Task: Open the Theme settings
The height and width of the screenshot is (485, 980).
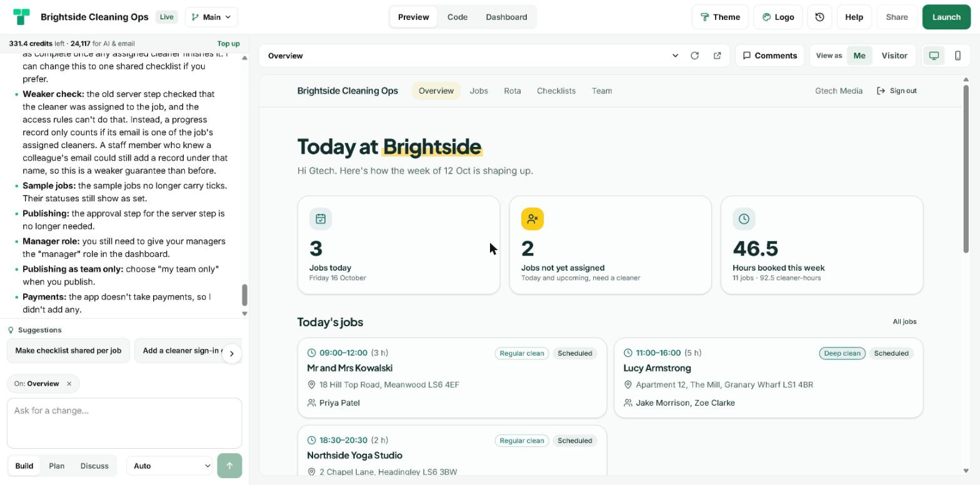Action: click(720, 17)
